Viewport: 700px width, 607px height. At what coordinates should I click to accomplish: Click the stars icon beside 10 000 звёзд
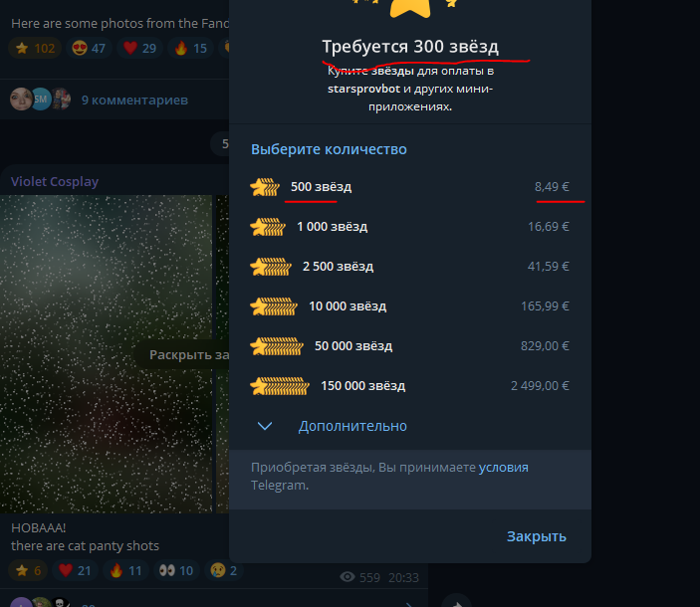pos(274,305)
